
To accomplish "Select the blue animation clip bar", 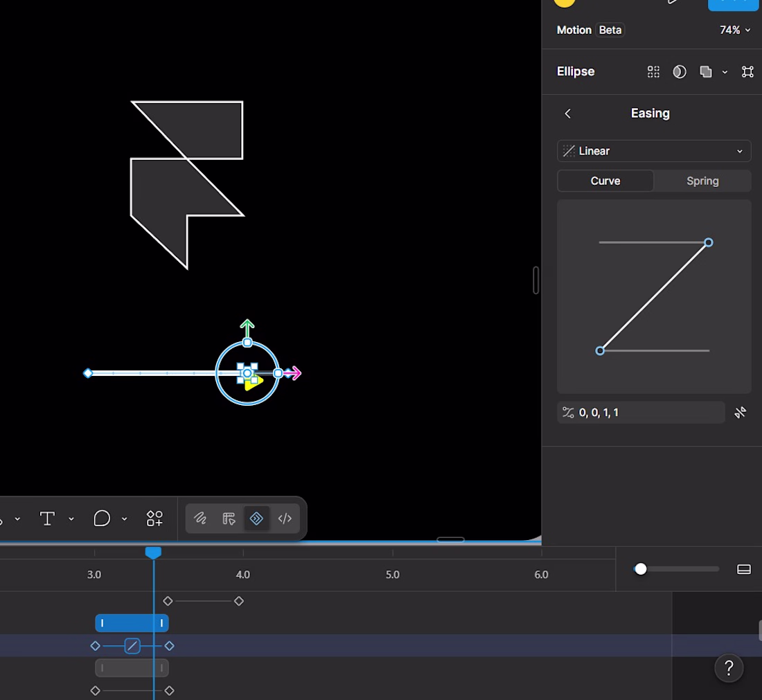I will click(x=132, y=623).
